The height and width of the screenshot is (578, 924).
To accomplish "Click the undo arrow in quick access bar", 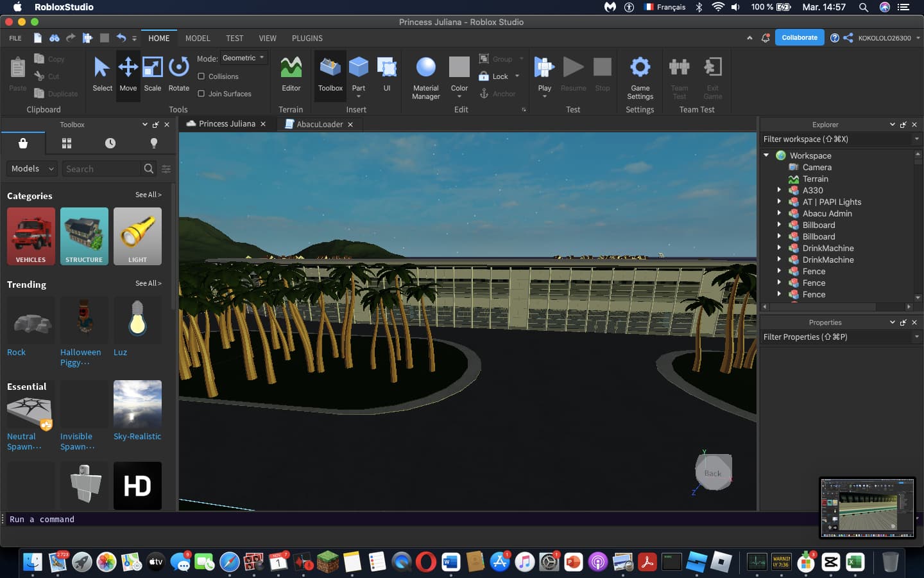I will 121,38.
